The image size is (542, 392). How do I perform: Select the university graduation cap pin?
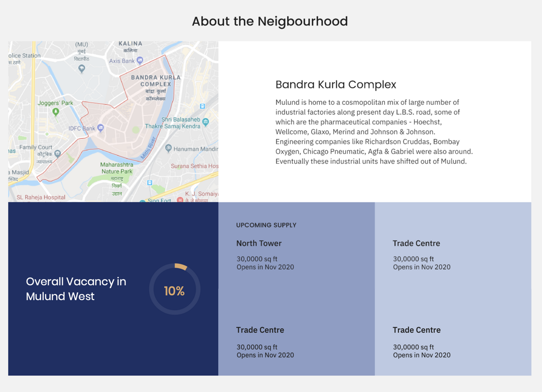(x=82, y=69)
